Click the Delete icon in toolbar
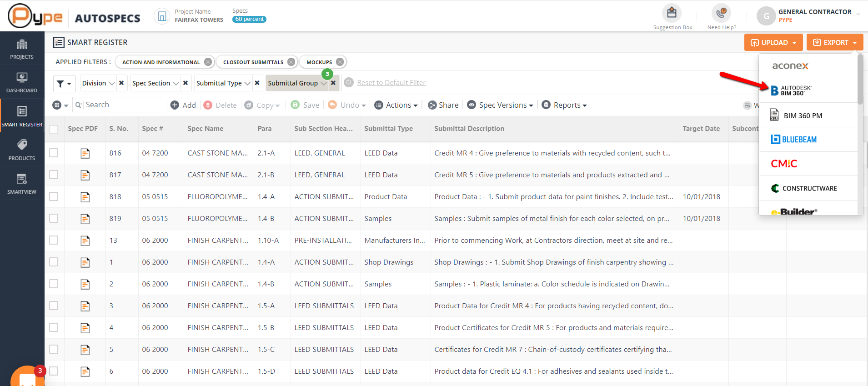Image resolution: width=868 pixels, height=386 pixels. coord(208,105)
